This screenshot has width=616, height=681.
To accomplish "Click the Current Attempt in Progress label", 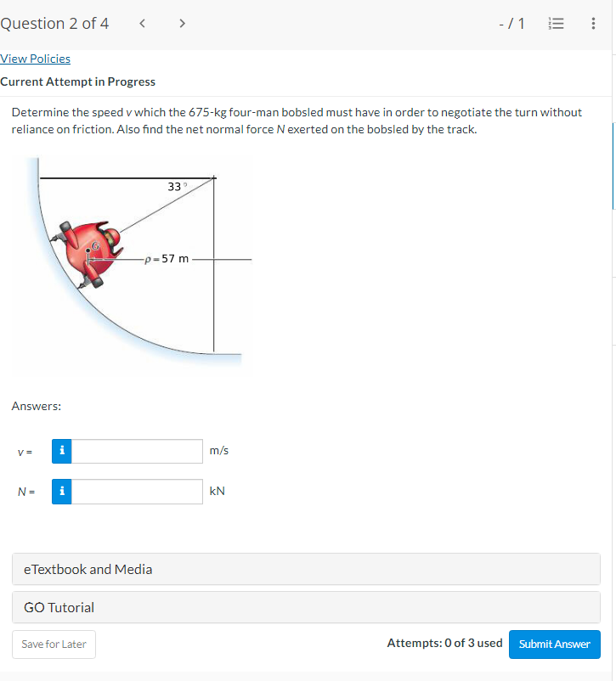I will point(78,82).
